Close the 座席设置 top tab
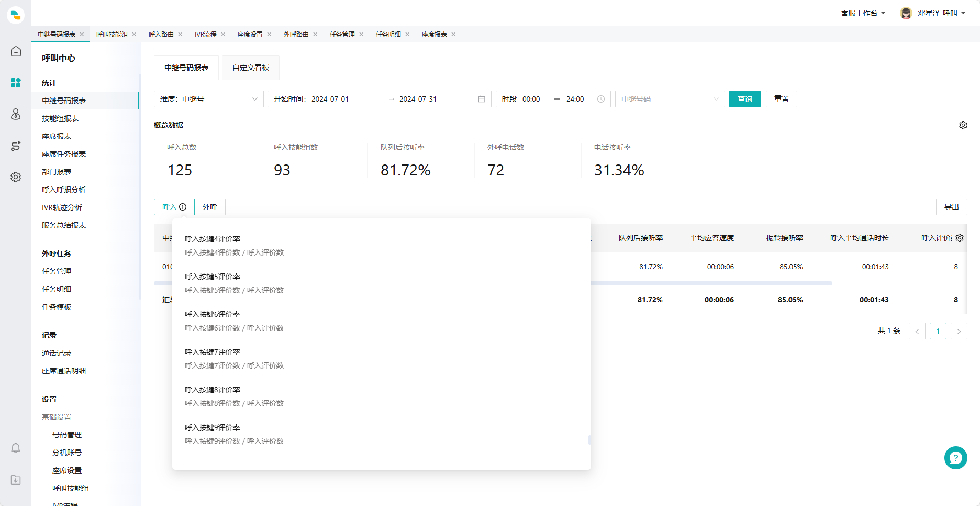 point(269,34)
